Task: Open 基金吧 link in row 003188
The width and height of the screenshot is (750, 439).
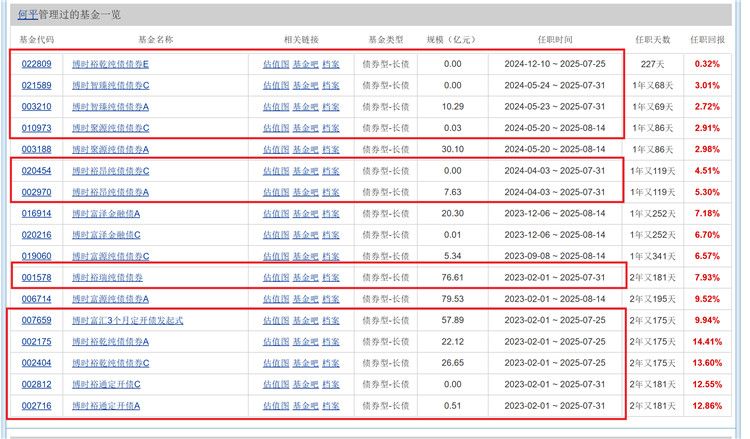Action: [305, 149]
